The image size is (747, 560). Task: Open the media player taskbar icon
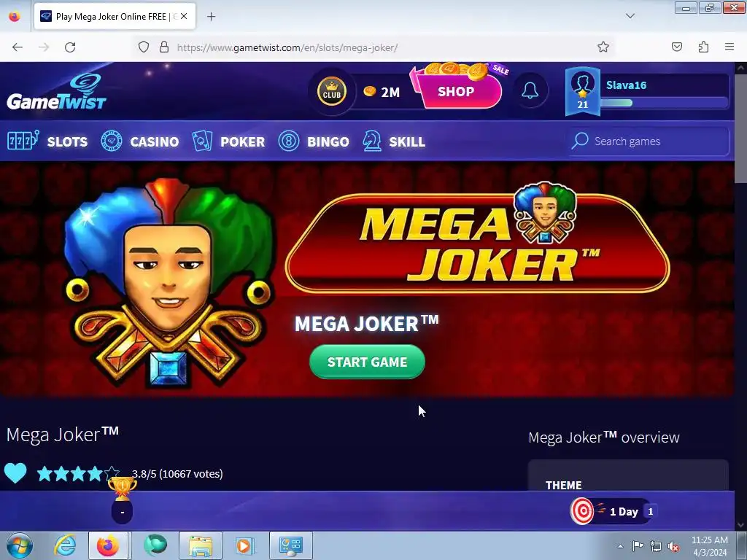245,545
